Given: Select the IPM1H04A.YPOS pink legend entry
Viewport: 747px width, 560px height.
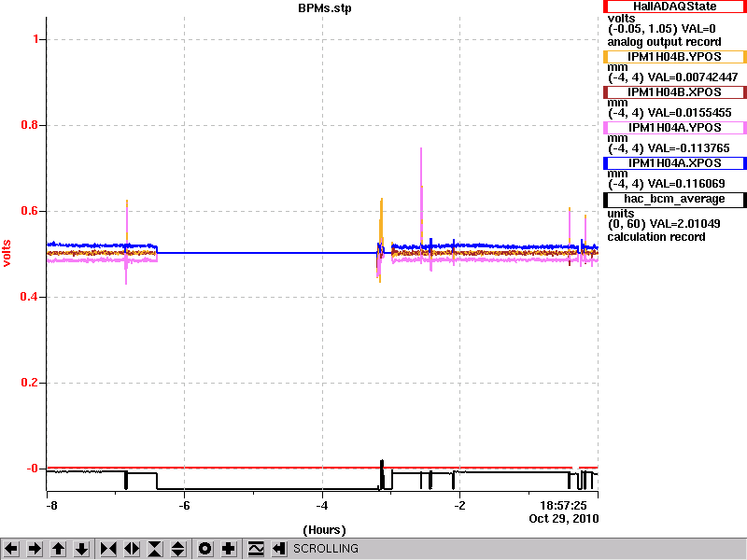Looking at the screenshot, I should (674, 128).
